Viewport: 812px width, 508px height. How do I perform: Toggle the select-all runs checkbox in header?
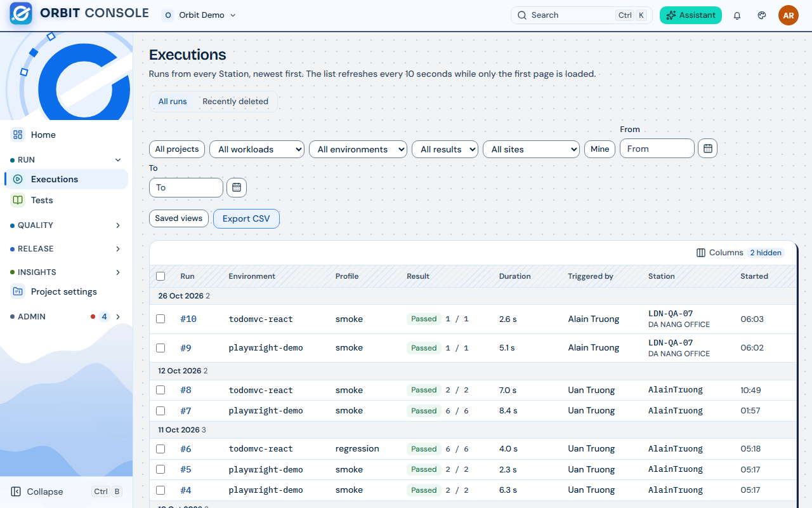click(160, 276)
